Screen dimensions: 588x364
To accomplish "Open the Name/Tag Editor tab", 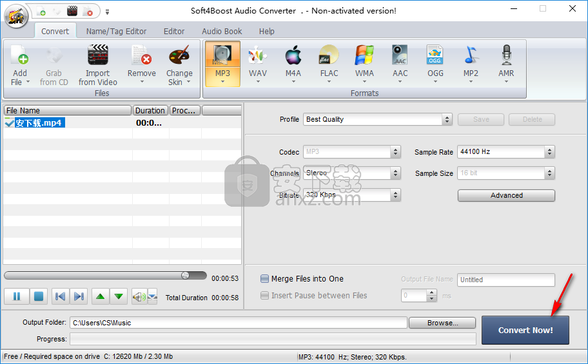I will [116, 31].
